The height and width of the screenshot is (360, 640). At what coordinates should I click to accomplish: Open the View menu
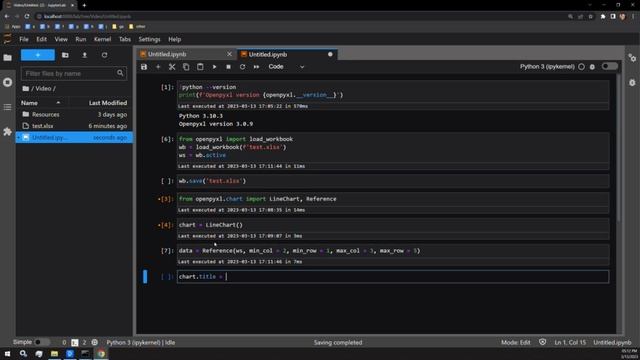61,39
